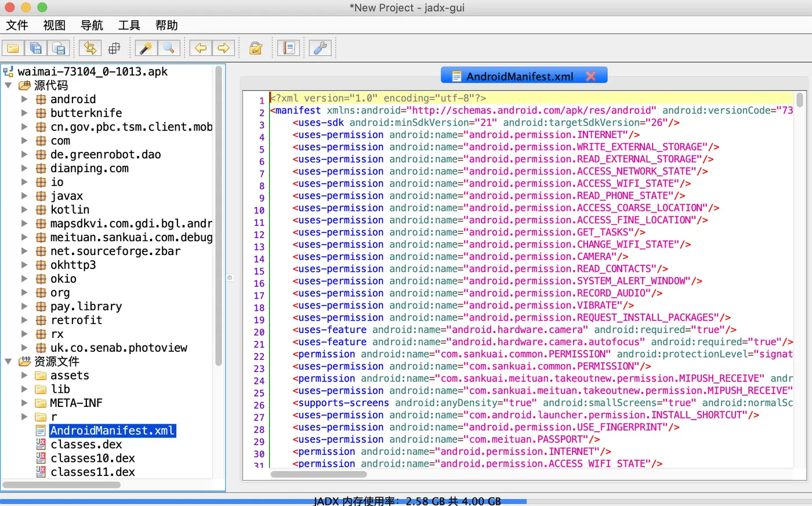Select the uk.co.senab.photoview package
This screenshot has width=812, height=506.
pos(119,348)
